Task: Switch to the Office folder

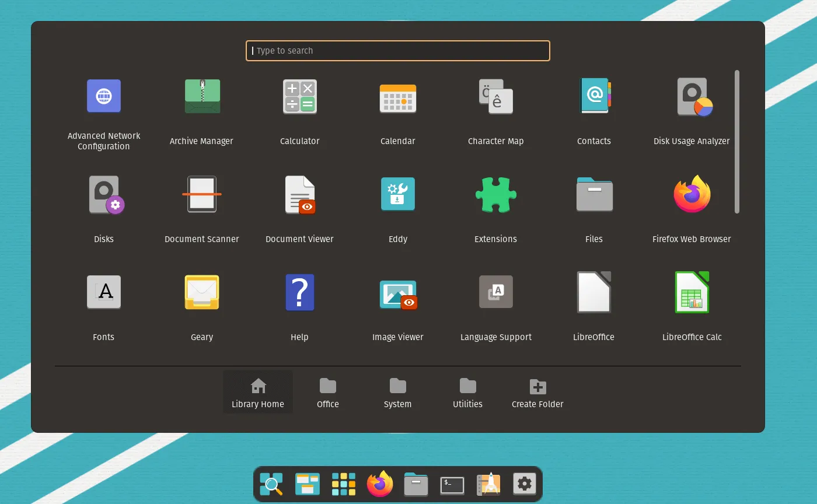Action: [328, 393]
